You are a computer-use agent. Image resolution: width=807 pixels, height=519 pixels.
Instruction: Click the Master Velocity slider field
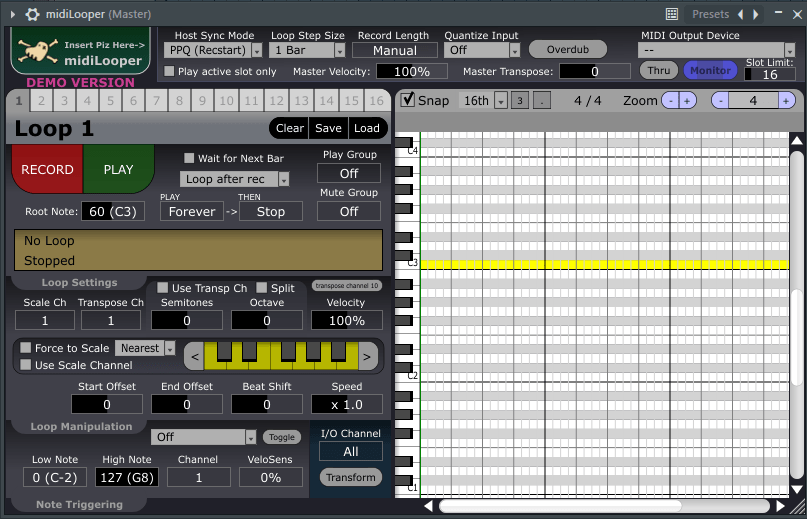411,71
